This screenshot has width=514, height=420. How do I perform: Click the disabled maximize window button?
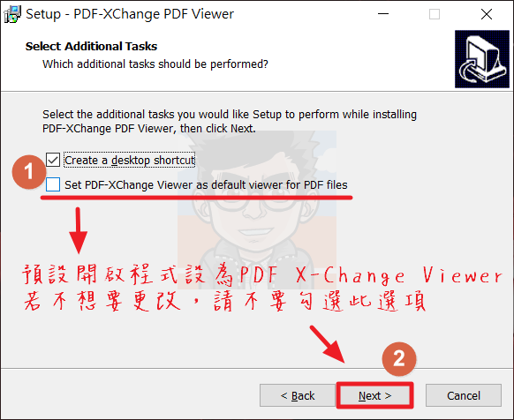pyautogui.click(x=435, y=14)
